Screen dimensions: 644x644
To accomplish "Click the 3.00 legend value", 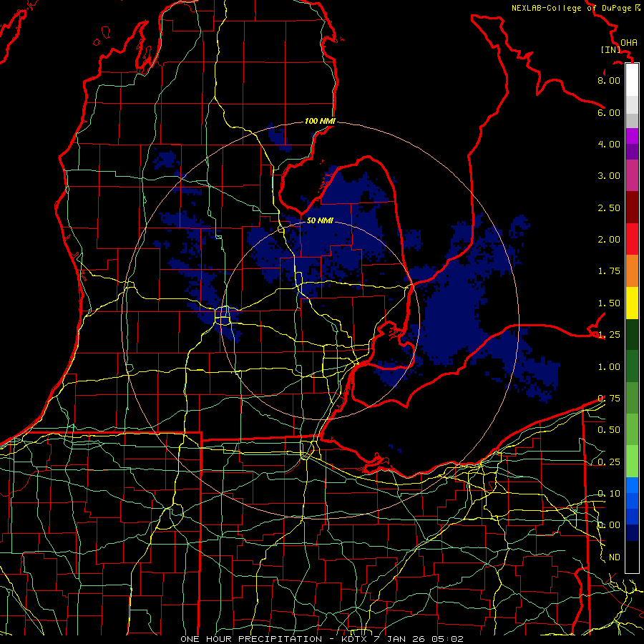I will click(609, 176).
